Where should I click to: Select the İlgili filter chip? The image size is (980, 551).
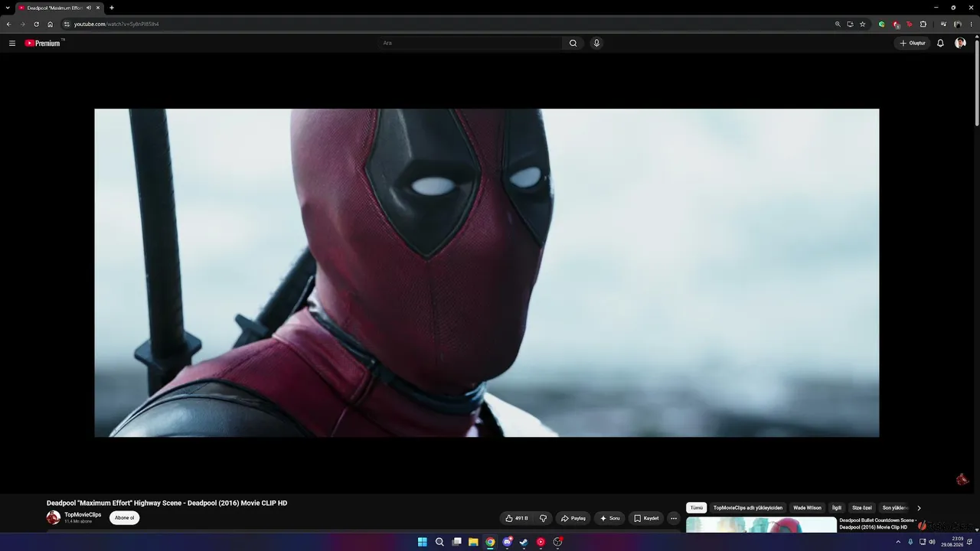point(837,507)
